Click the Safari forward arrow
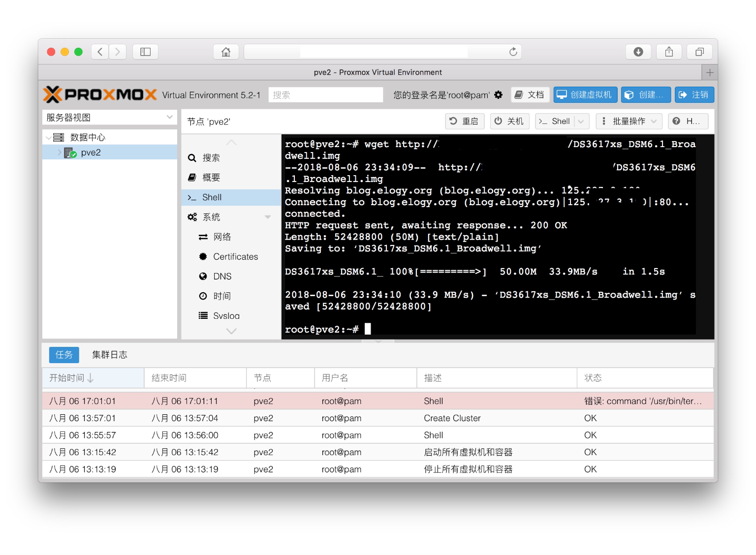 pos(118,52)
